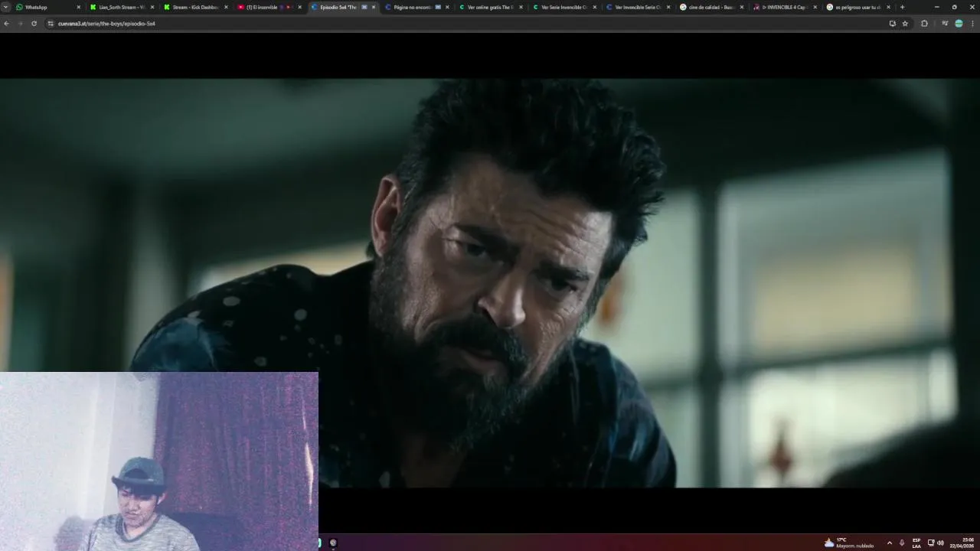Change ESP LAA keyboard language
980x551 pixels.
[x=916, y=543]
